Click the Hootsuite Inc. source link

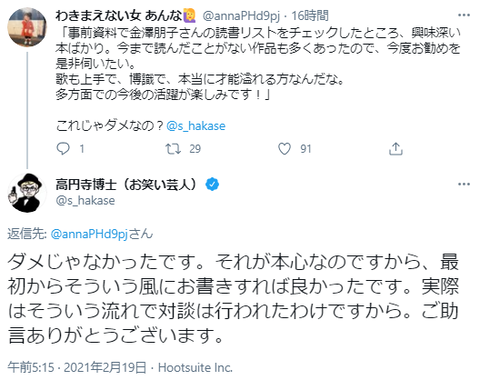[195, 367]
